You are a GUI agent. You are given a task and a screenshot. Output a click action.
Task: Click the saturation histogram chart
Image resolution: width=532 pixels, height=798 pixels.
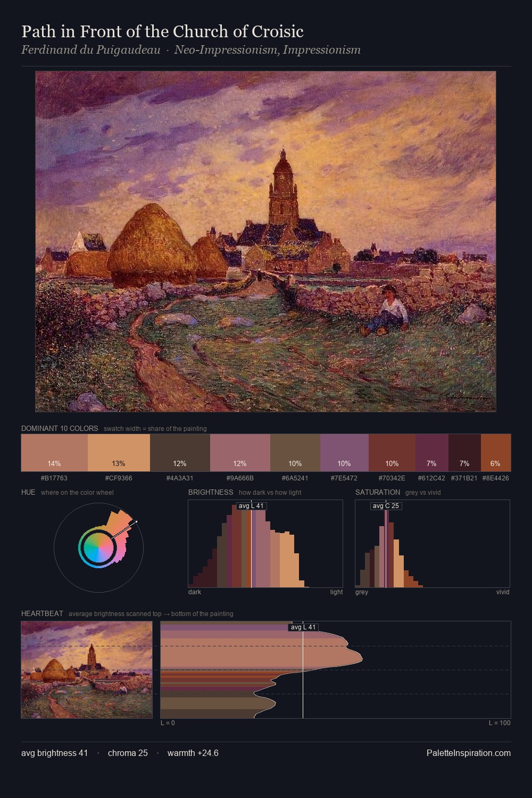(433, 544)
